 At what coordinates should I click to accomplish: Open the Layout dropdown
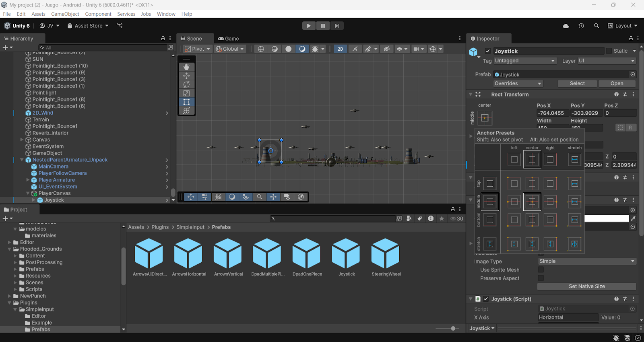(x=622, y=26)
